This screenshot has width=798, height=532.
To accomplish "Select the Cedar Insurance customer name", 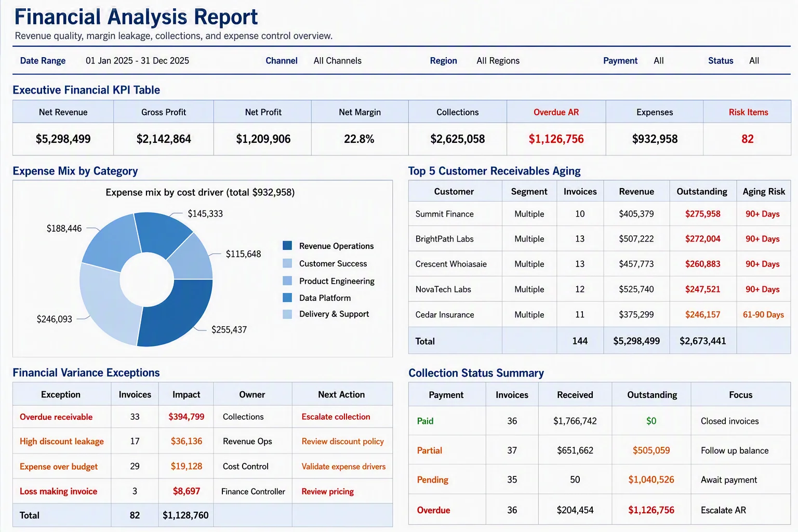I will pos(445,315).
